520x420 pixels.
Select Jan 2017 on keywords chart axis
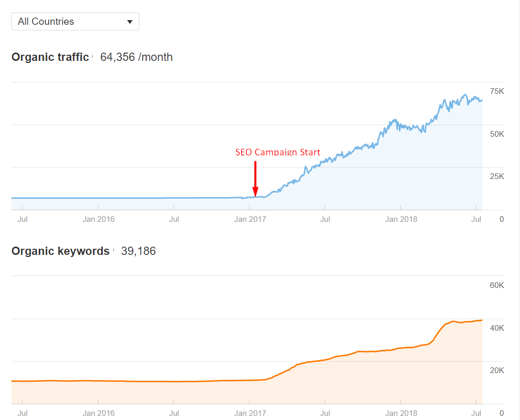pos(250,413)
